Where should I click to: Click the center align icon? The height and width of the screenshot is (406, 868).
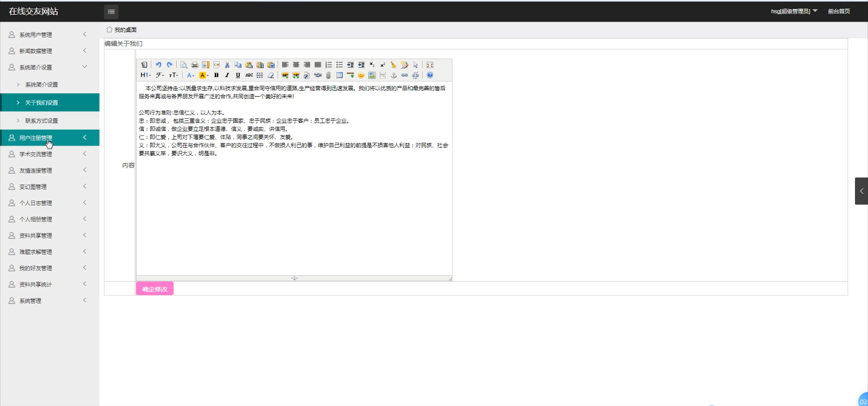(296, 65)
